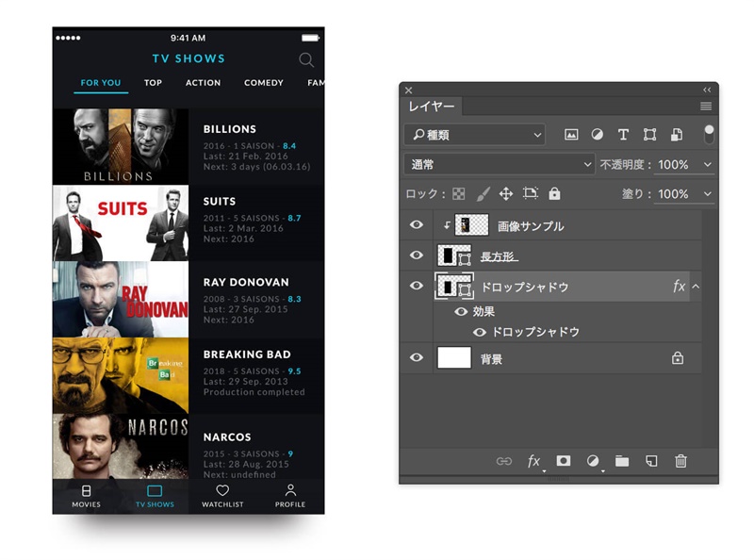Click the ドロップシャドウ layer thumbnail

tap(454, 287)
